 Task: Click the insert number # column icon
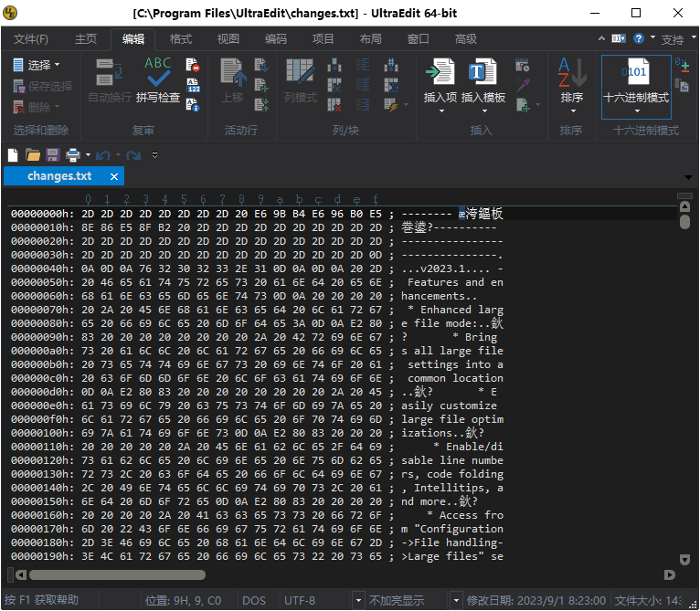pos(391,65)
